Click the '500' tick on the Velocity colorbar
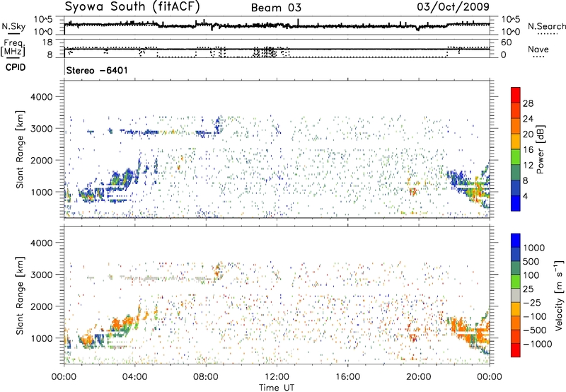The image size is (566, 392). [x=531, y=261]
